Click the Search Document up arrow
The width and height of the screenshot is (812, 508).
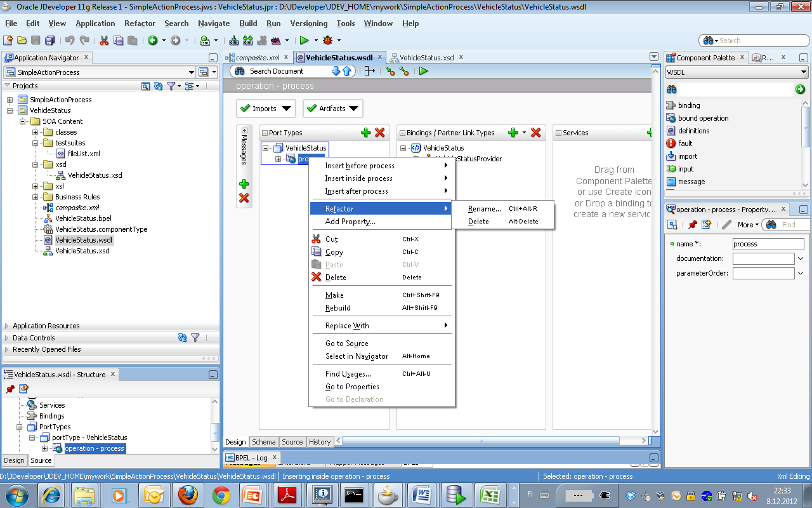[346, 71]
